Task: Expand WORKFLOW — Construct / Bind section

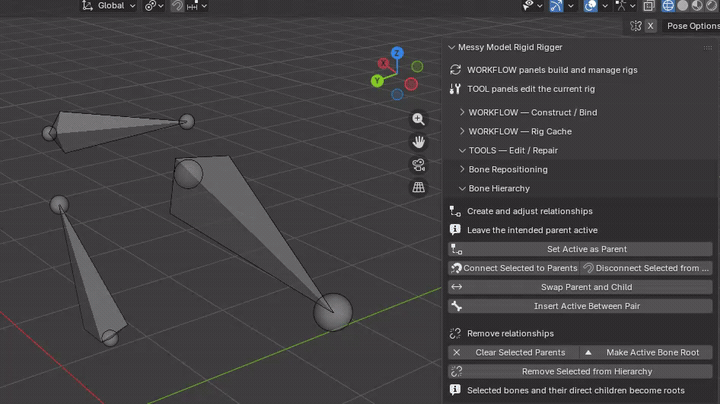Action: point(462,112)
